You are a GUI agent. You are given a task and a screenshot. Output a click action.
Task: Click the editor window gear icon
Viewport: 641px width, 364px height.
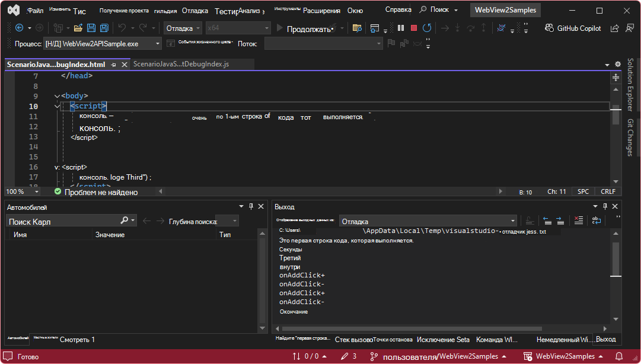(618, 64)
